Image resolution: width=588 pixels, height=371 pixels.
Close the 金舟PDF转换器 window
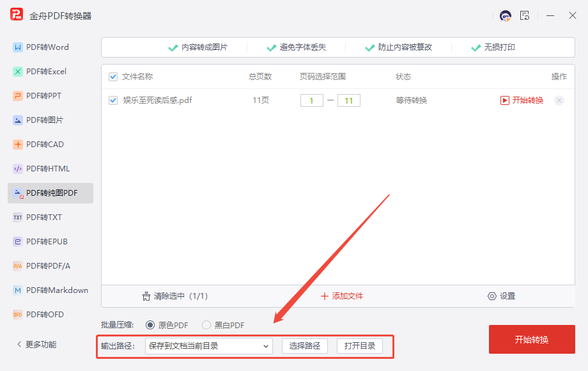(572, 15)
